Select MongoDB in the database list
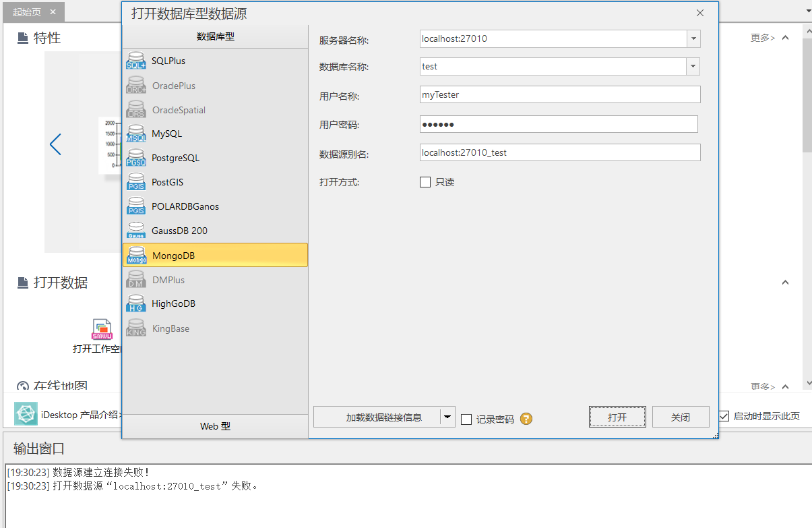Viewport: 812px width, 528px height. (x=216, y=256)
